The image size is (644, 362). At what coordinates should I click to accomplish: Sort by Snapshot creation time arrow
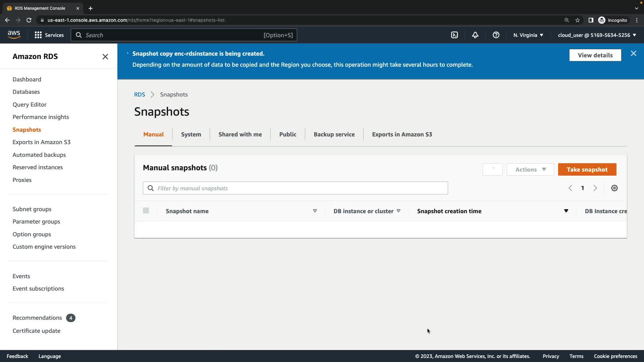[x=566, y=211]
